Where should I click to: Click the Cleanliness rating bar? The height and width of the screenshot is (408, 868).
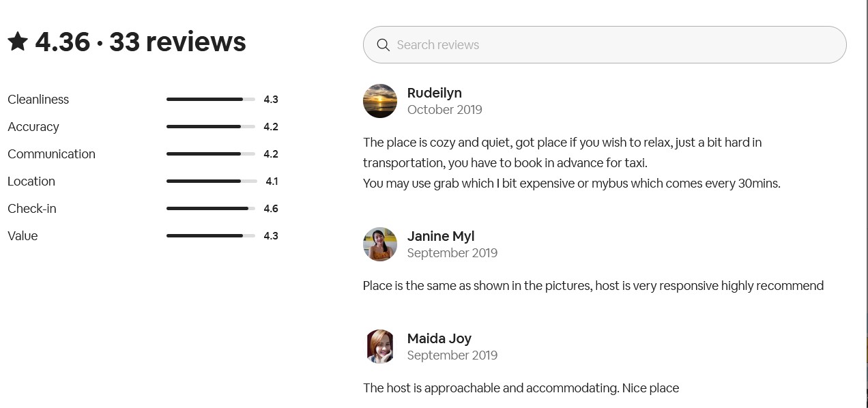pyautogui.click(x=210, y=100)
